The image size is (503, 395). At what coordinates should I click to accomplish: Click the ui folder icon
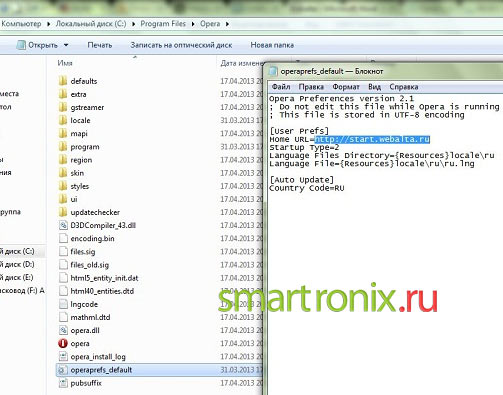coord(63,199)
